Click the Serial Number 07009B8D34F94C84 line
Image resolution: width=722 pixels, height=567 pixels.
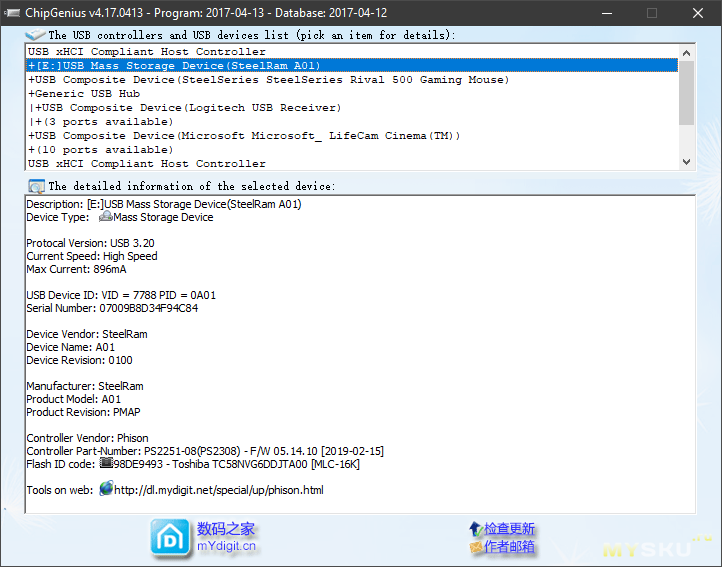click(112, 308)
